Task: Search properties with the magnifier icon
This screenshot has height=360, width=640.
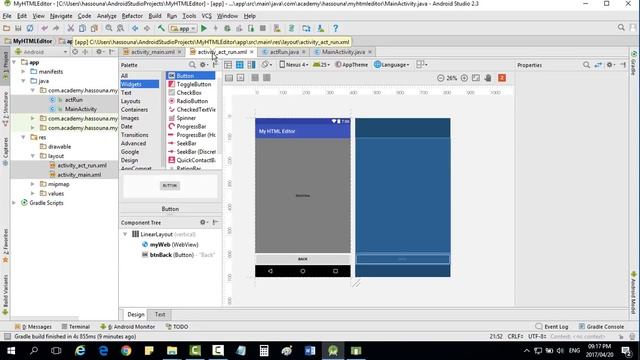Action: (587, 65)
